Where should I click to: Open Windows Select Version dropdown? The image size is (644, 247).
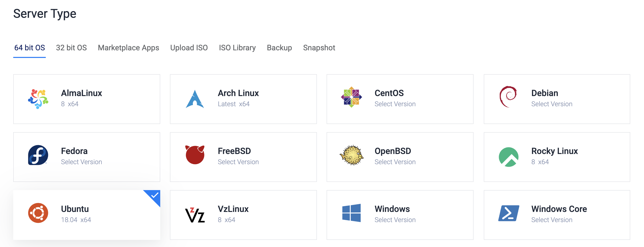(395, 220)
